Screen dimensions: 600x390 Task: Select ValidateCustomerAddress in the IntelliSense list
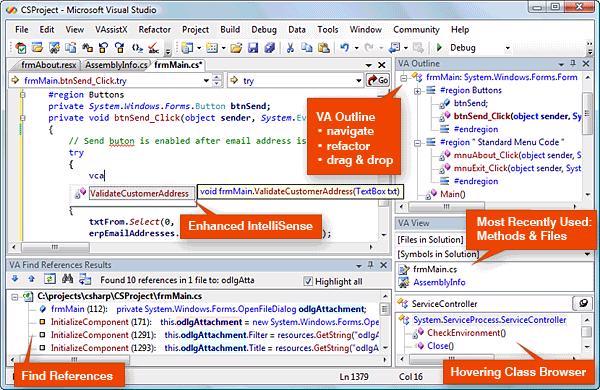click(139, 194)
